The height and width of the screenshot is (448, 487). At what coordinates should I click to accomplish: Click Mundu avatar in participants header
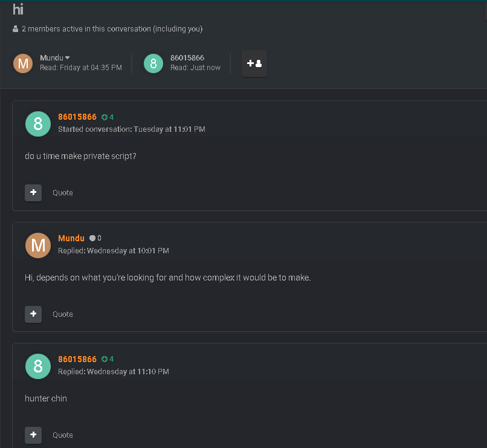point(23,63)
